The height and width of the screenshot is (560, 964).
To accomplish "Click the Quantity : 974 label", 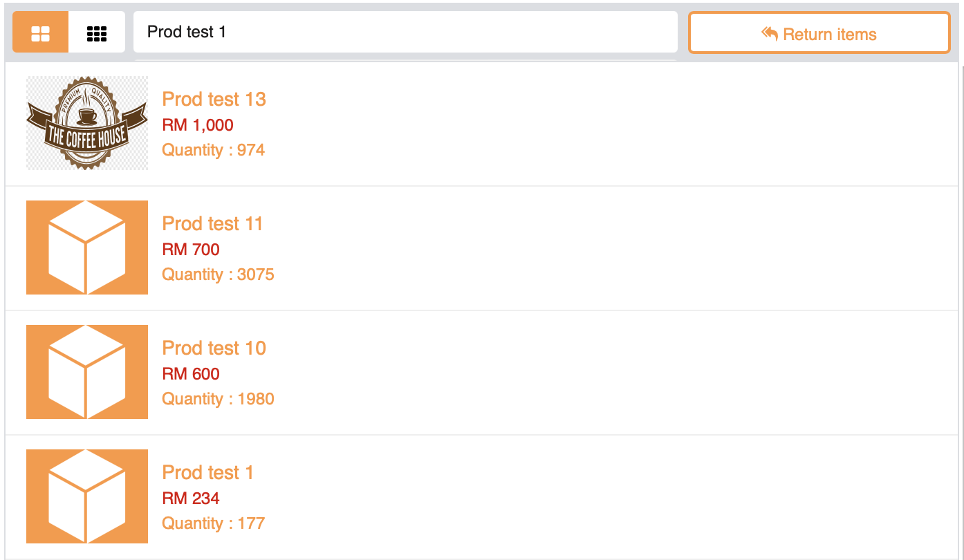I will click(x=213, y=150).
